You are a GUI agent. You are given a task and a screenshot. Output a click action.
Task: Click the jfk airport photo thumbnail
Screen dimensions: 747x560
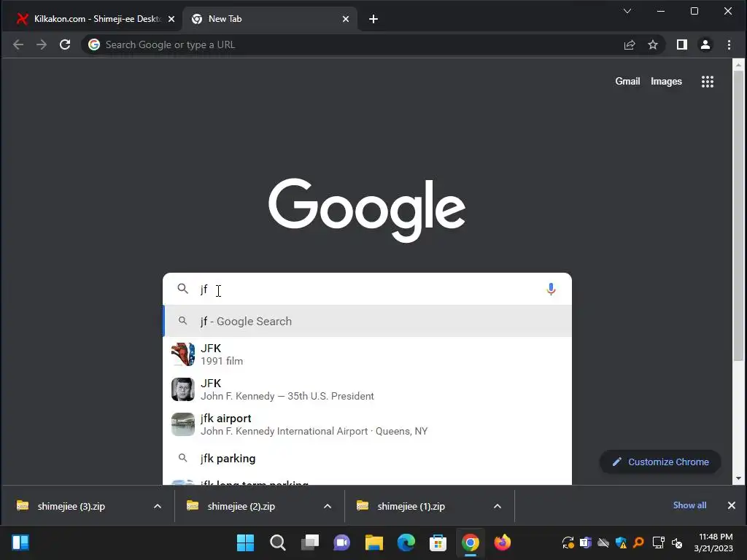183,424
